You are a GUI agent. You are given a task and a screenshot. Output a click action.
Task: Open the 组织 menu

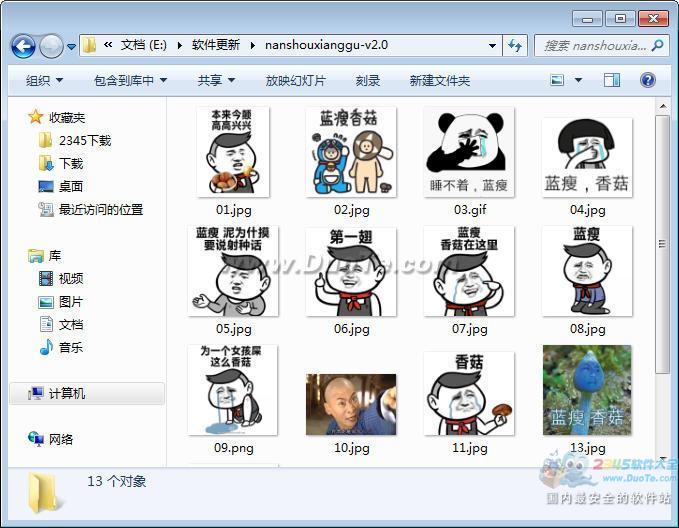(44, 81)
